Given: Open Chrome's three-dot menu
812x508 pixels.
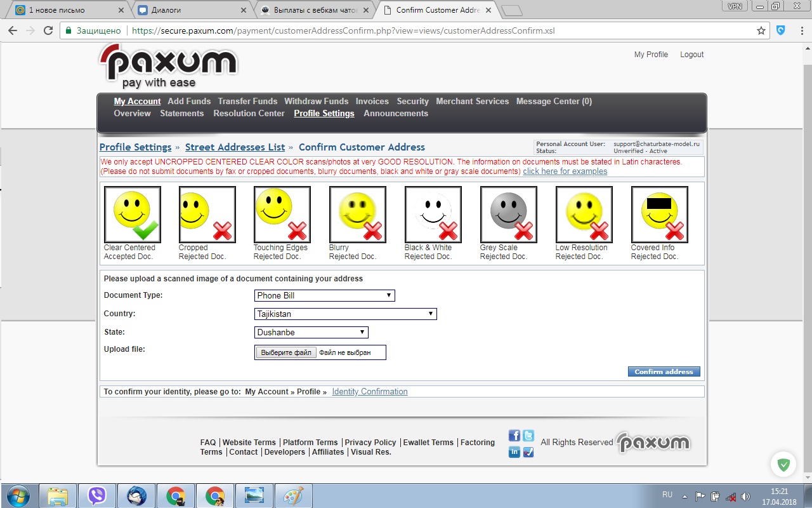Looking at the screenshot, I should click(800, 30).
